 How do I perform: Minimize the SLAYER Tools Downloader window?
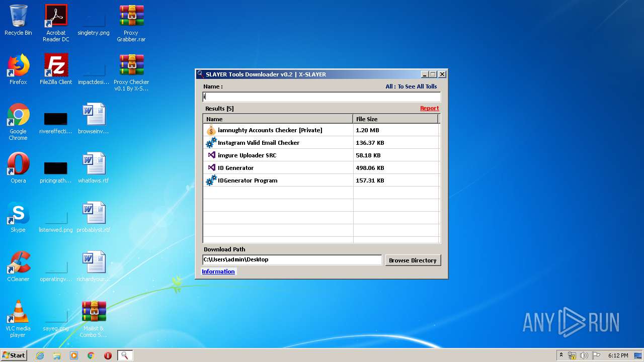(x=425, y=74)
